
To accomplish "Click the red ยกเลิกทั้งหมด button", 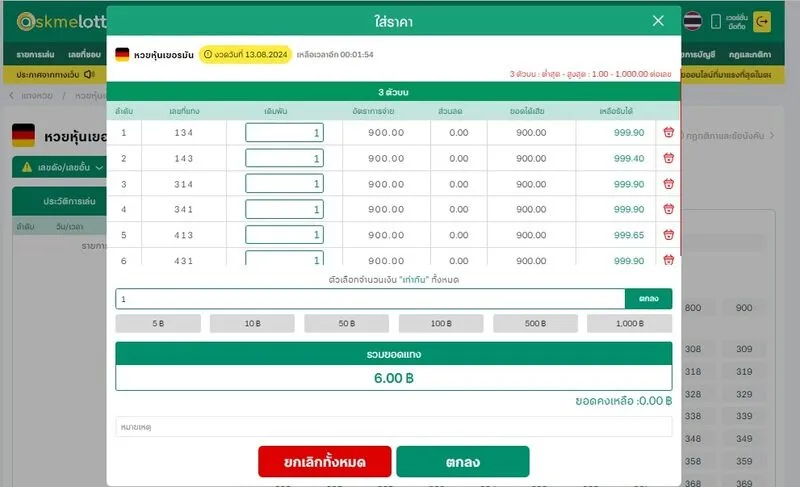I will [x=324, y=462].
